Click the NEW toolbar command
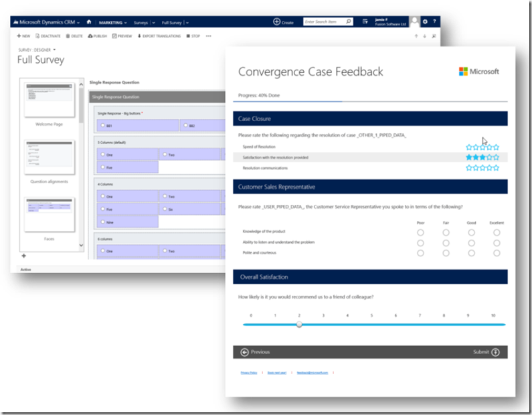Image resolution: width=532 pixels, height=415 pixels. coord(23,36)
